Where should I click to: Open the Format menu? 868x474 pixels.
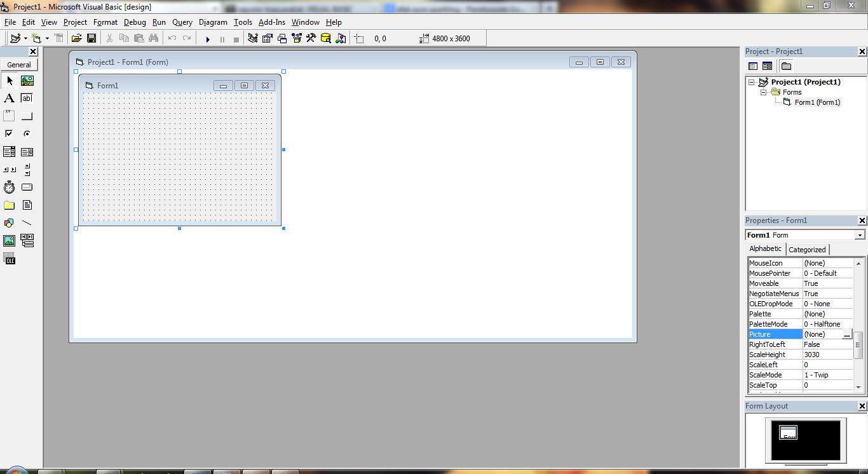tap(105, 22)
